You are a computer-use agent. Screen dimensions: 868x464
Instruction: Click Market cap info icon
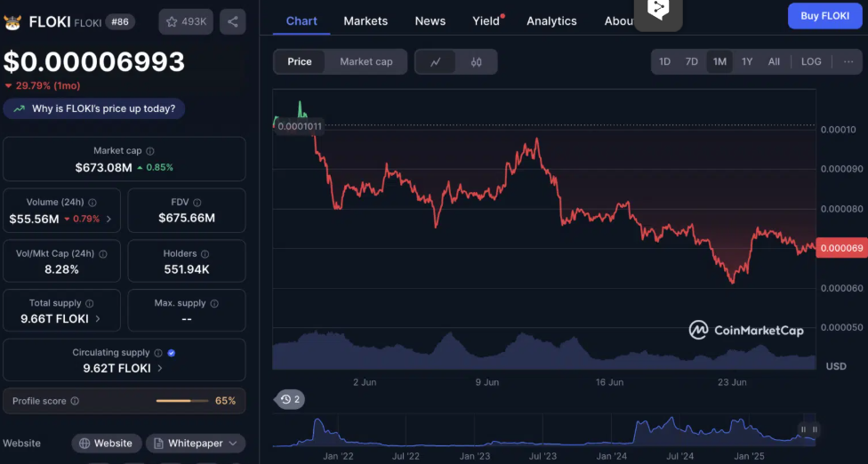pyautogui.click(x=150, y=151)
